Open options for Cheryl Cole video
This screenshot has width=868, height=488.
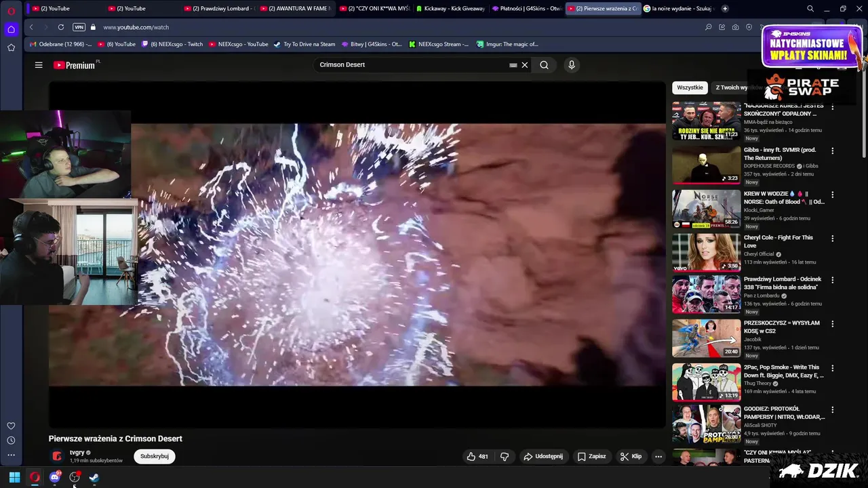tap(833, 239)
